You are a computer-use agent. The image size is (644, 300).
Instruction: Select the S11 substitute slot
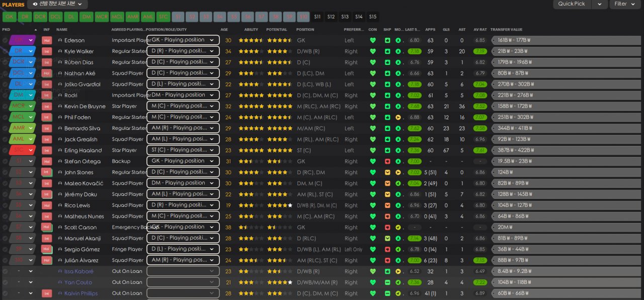pyautogui.click(x=317, y=17)
